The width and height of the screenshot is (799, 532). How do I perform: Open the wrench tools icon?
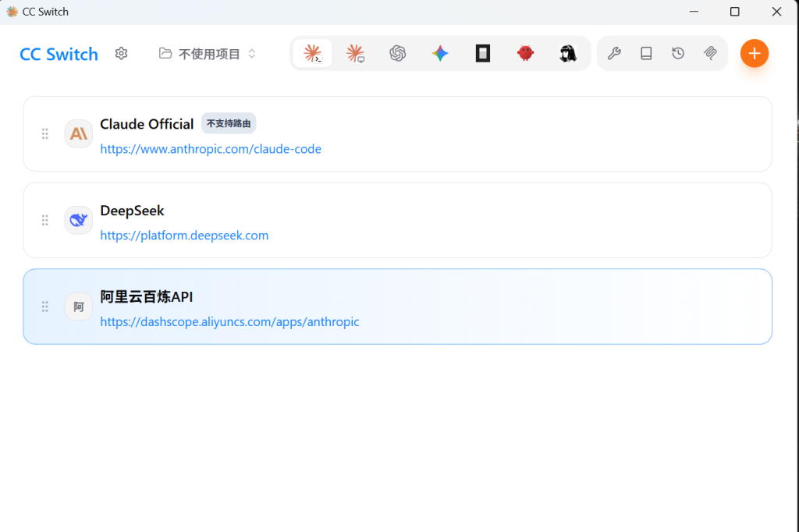pos(614,54)
